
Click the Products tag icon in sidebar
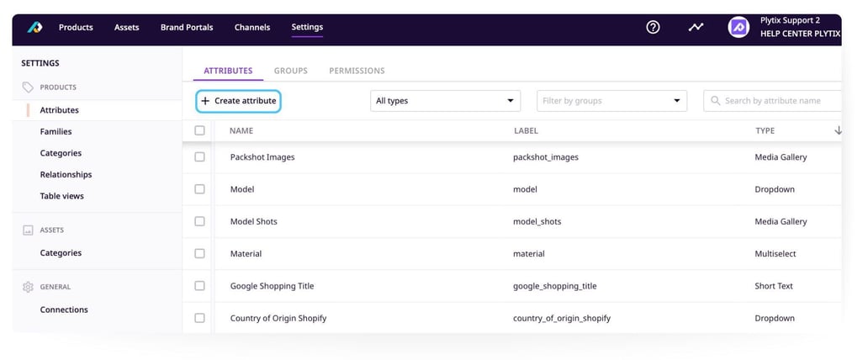coord(28,87)
